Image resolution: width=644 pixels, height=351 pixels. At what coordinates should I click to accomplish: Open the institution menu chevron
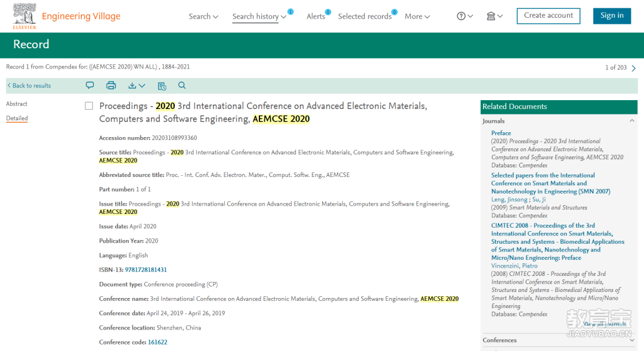click(x=500, y=16)
